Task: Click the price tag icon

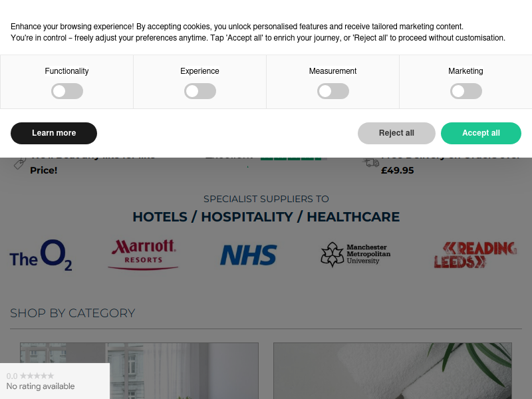Action: (x=20, y=163)
